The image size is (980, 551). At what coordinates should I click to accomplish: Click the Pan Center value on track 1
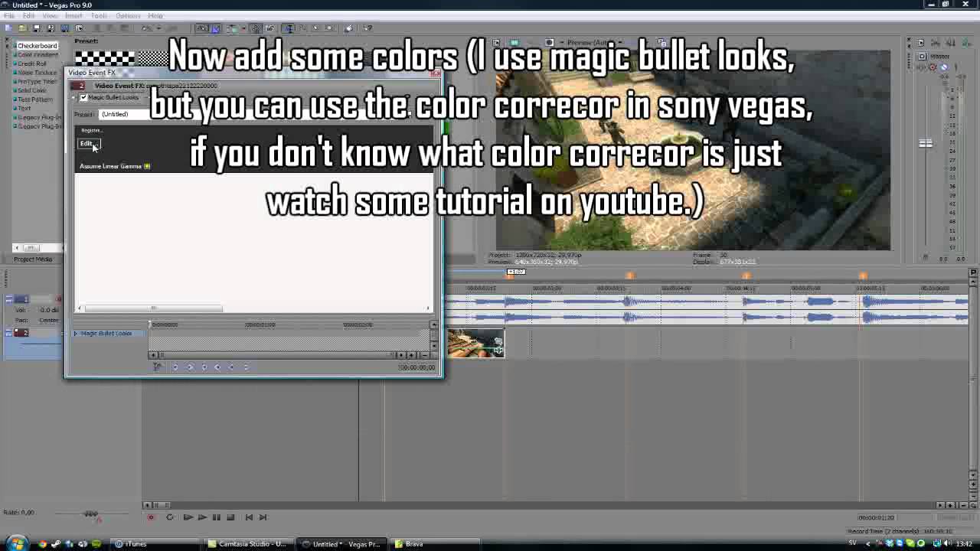49,320
